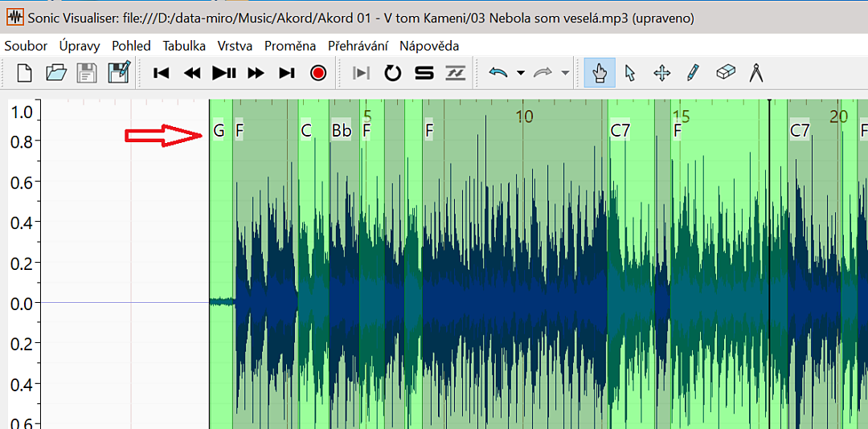Save session with the floppy disk icon
Viewport: 868px width, 429px height.
(x=87, y=73)
